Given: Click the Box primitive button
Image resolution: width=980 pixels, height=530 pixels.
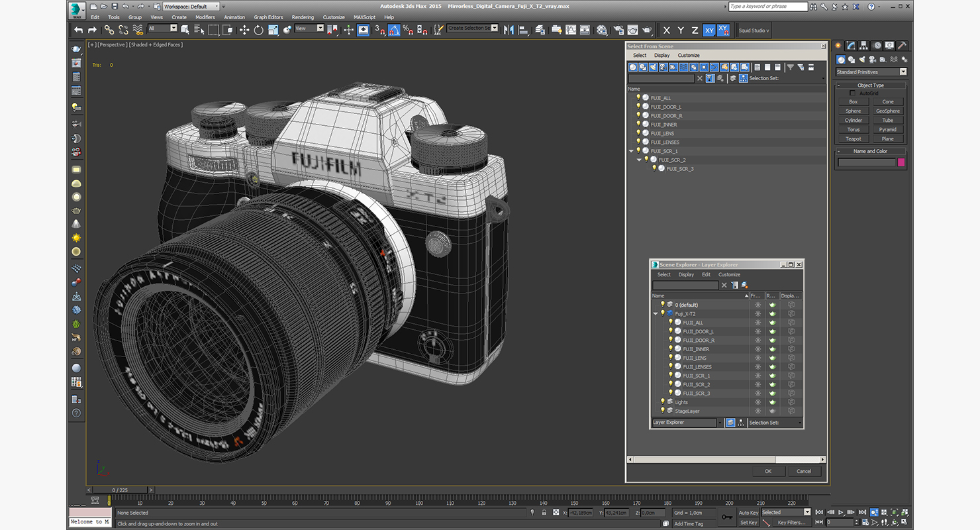Looking at the screenshot, I should tap(854, 102).
